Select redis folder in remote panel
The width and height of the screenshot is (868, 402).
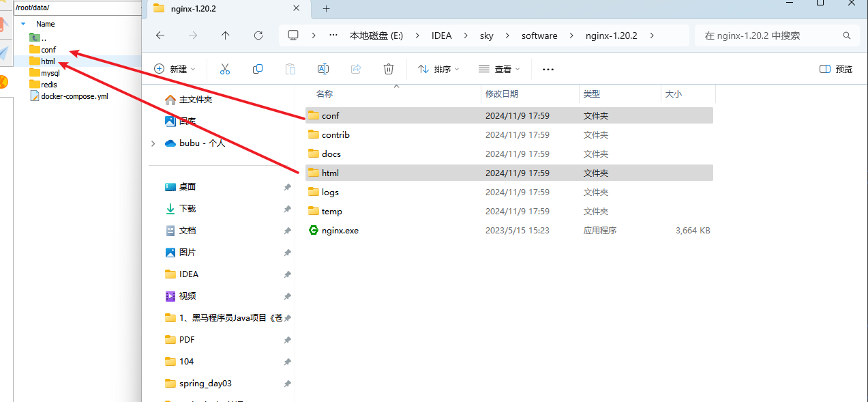43,85
